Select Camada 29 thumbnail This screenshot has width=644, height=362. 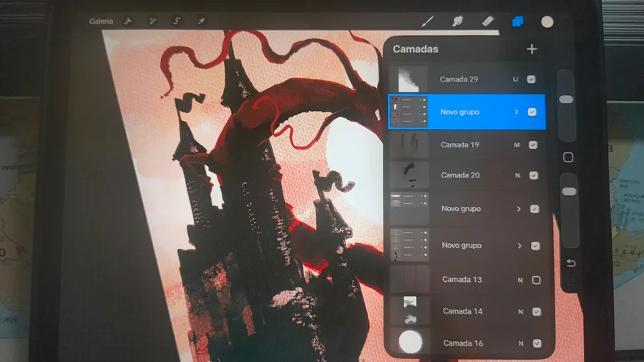click(409, 79)
